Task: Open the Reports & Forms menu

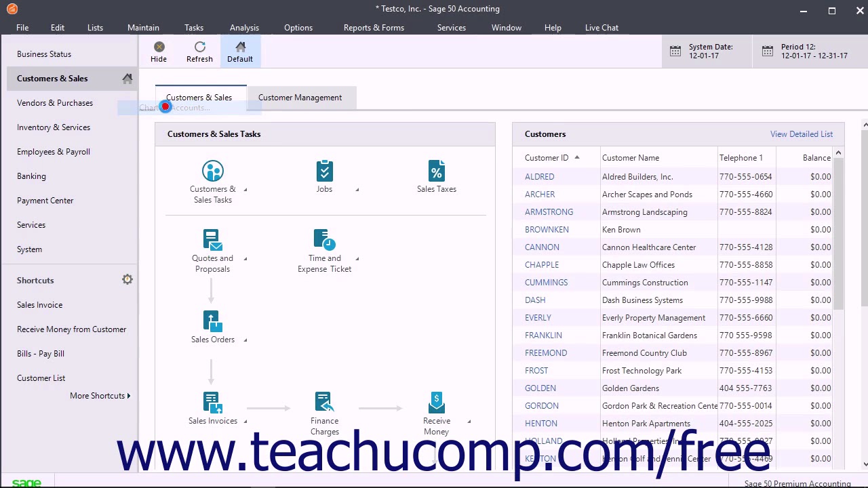Action: pos(374,28)
